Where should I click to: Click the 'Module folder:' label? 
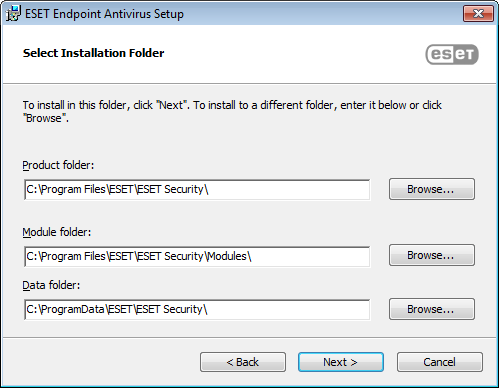click(x=57, y=232)
